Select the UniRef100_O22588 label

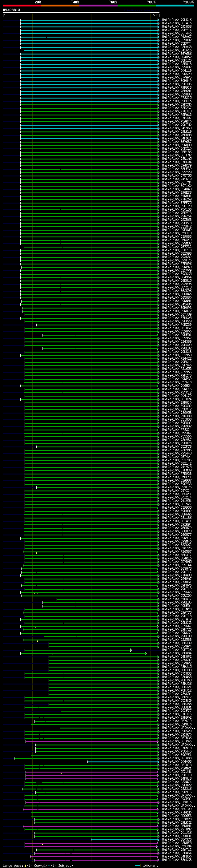click(x=176, y=640)
